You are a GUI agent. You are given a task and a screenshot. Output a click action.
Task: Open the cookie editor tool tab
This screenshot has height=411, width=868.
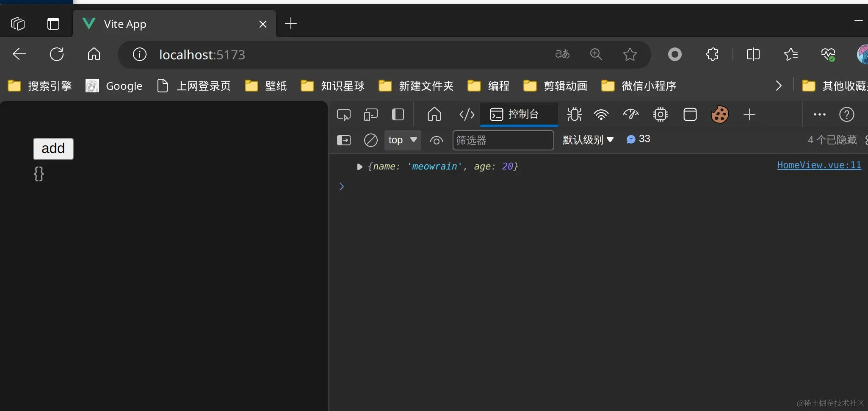point(720,114)
